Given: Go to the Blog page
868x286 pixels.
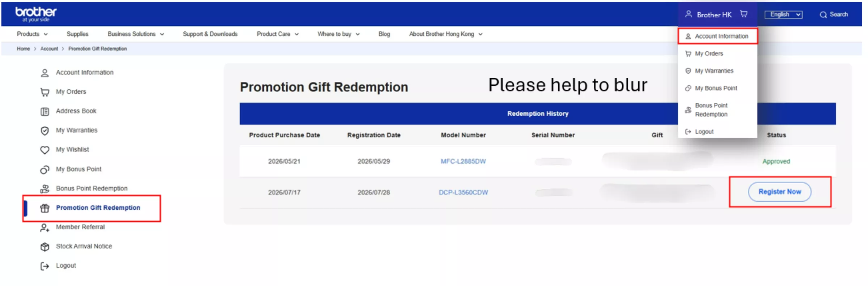Looking at the screenshot, I should pyautogui.click(x=384, y=34).
